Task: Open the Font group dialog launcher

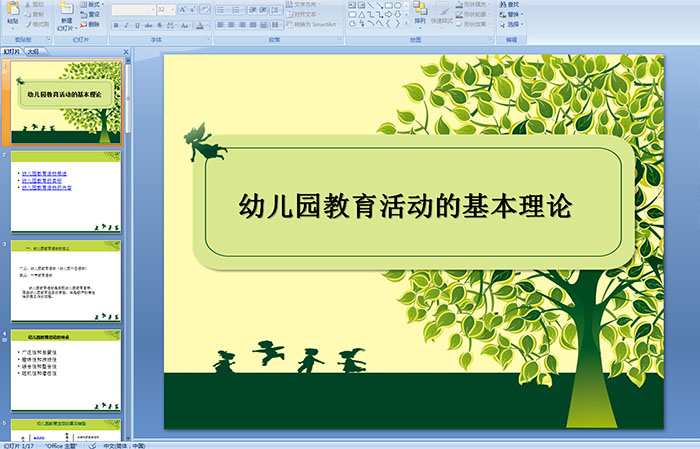Action: click(x=208, y=39)
